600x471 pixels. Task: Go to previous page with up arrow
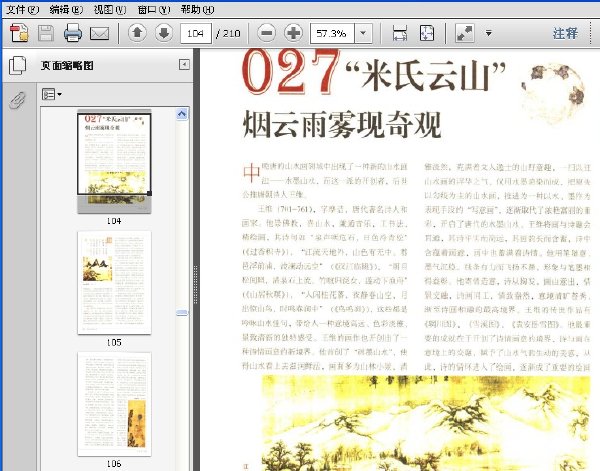(x=137, y=33)
